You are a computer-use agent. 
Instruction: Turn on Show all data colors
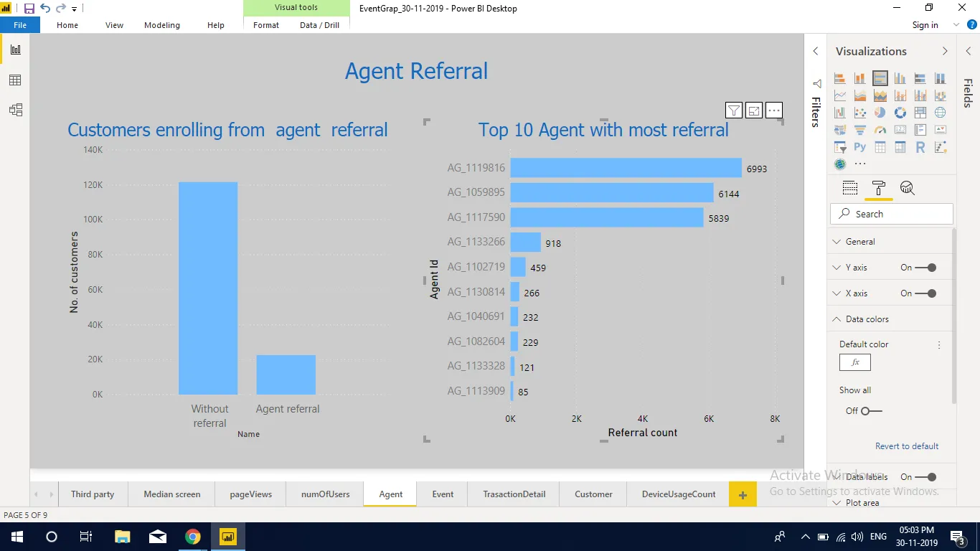pos(870,411)
